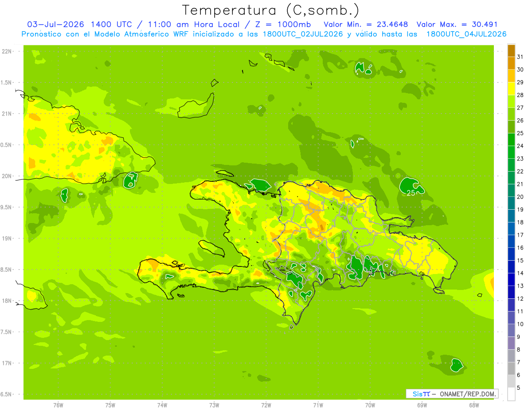Click the '71W' longitude axis label

[x=318, y=405]
